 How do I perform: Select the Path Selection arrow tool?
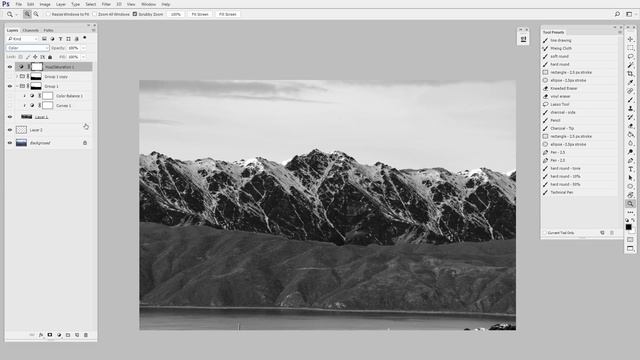[630, 178]
